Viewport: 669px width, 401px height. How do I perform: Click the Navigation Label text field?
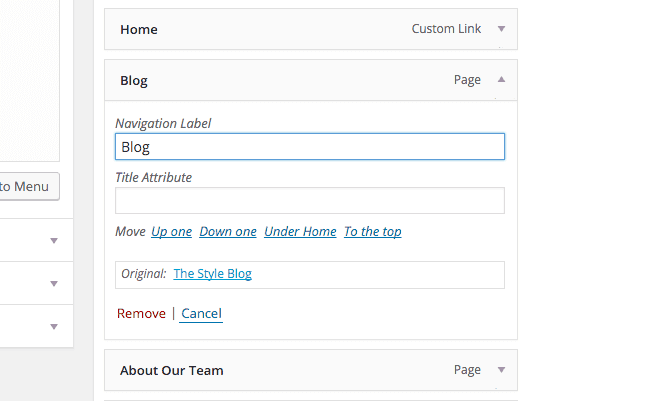[310, 147]
